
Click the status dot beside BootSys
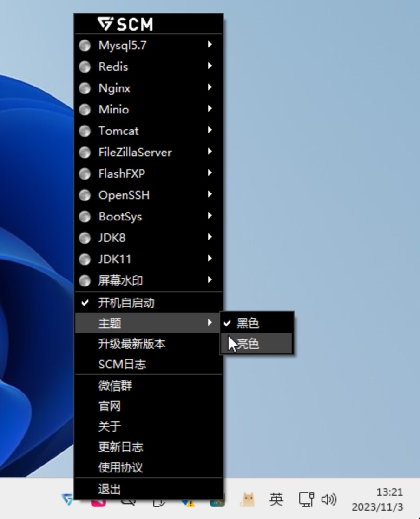pyautogui.click(x=85, y=217)
